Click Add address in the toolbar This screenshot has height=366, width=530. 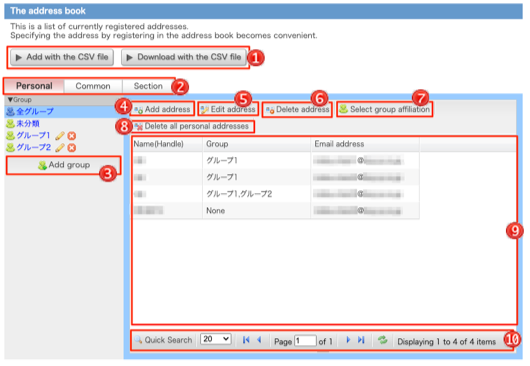[162, 109]
